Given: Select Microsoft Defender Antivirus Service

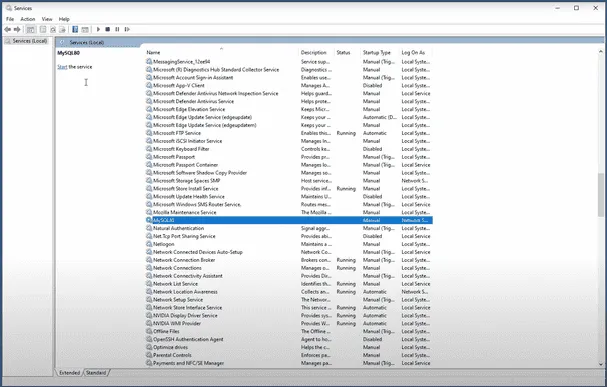Looking at the screenshot, I should click(289, 101).
